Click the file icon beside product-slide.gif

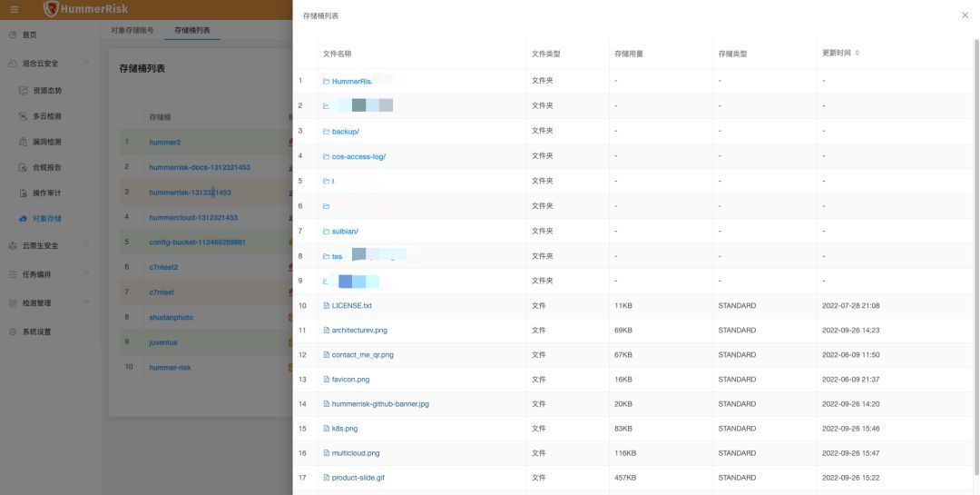point(326,478)
